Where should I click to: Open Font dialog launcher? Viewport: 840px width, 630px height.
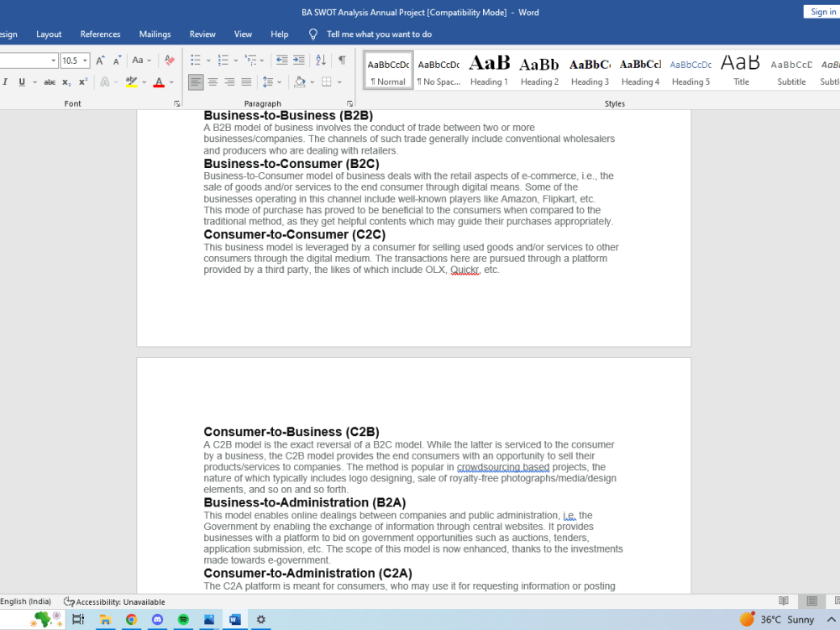pyautogui.click(x=176, y=104)
